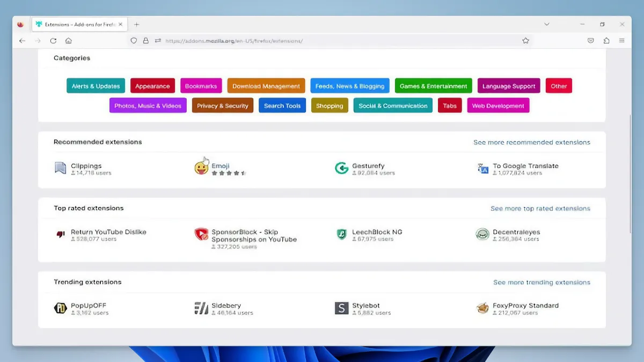The height and width of the screenshot is (362, 644).
Task: Click the tracking protection shield icon
Action: [x=134, y=41]
